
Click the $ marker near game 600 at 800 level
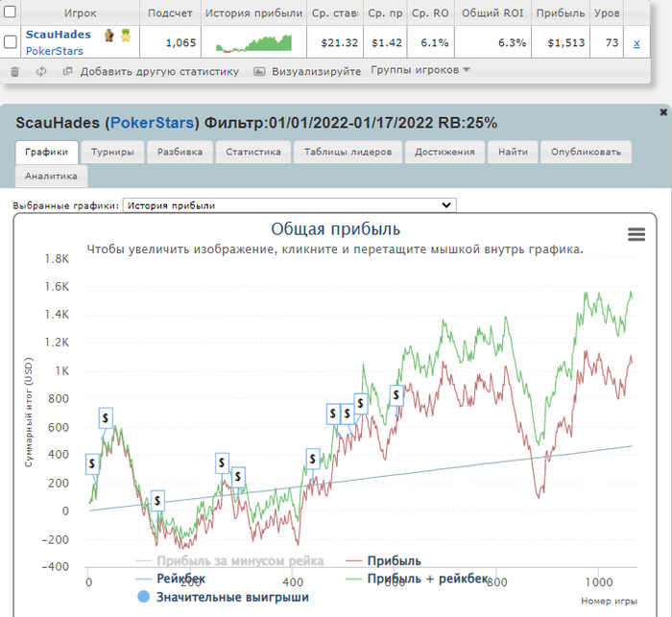396,395
